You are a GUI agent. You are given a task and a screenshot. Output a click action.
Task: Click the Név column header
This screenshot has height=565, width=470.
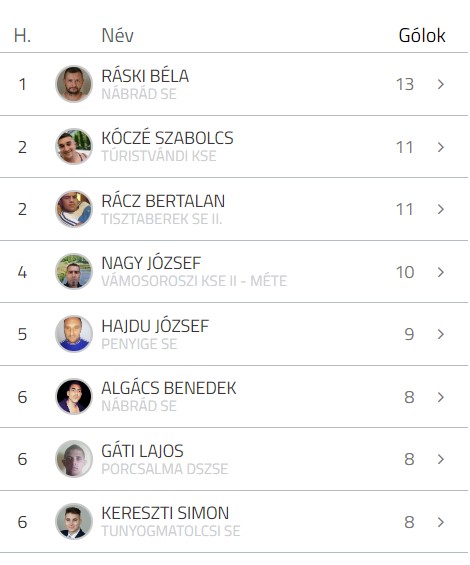[118, 35]
